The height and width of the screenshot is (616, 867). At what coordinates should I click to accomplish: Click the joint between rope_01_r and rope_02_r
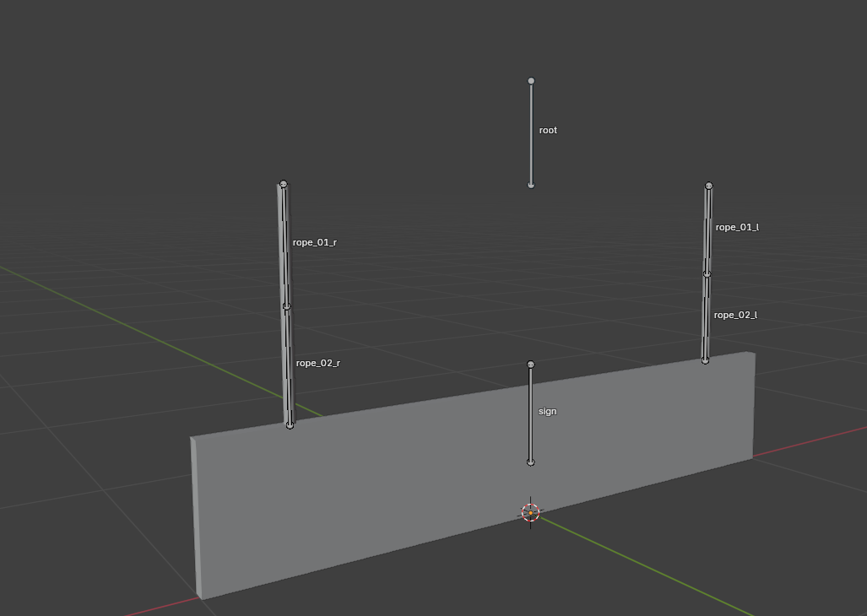(286, 304)
